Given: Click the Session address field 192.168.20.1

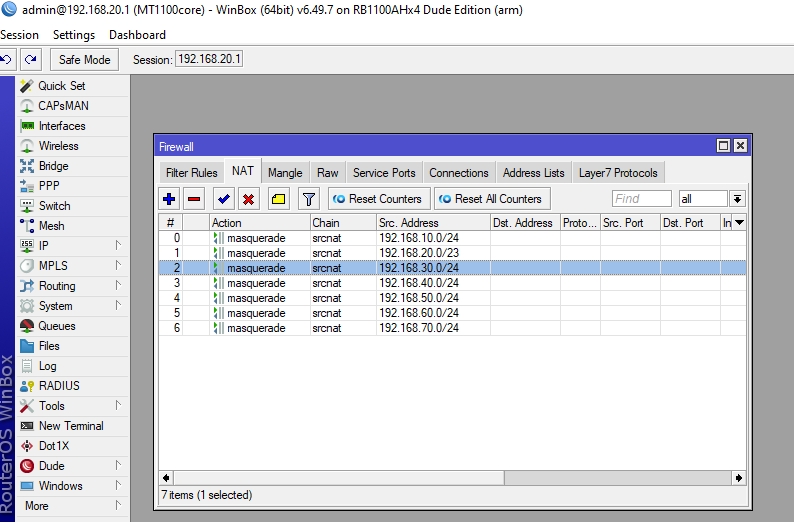Looking at the screenshot, I should [209, 59].
